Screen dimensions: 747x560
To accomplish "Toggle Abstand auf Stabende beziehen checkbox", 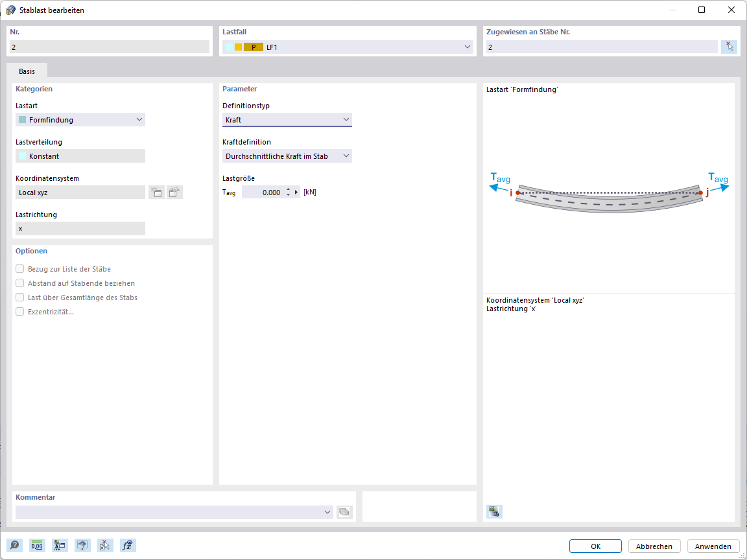I will (x=20, y=283).
